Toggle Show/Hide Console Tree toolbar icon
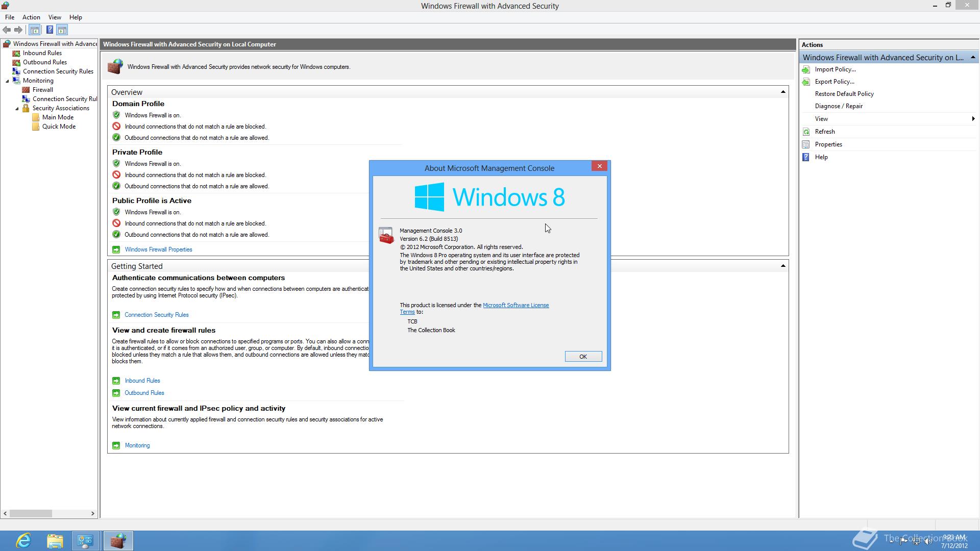This screenshot has width=980, height=551. coord(35,30)
